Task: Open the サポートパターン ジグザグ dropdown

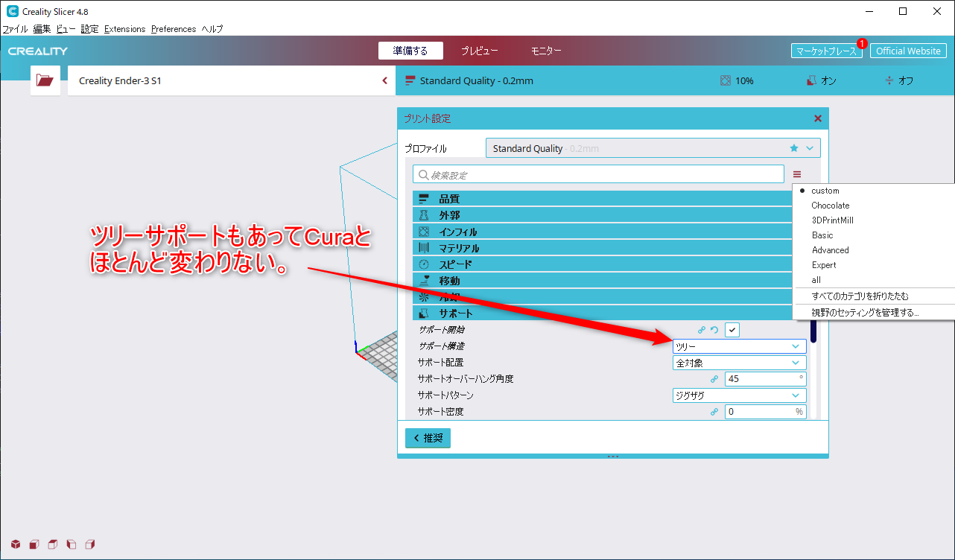Action: coord(740,395)
